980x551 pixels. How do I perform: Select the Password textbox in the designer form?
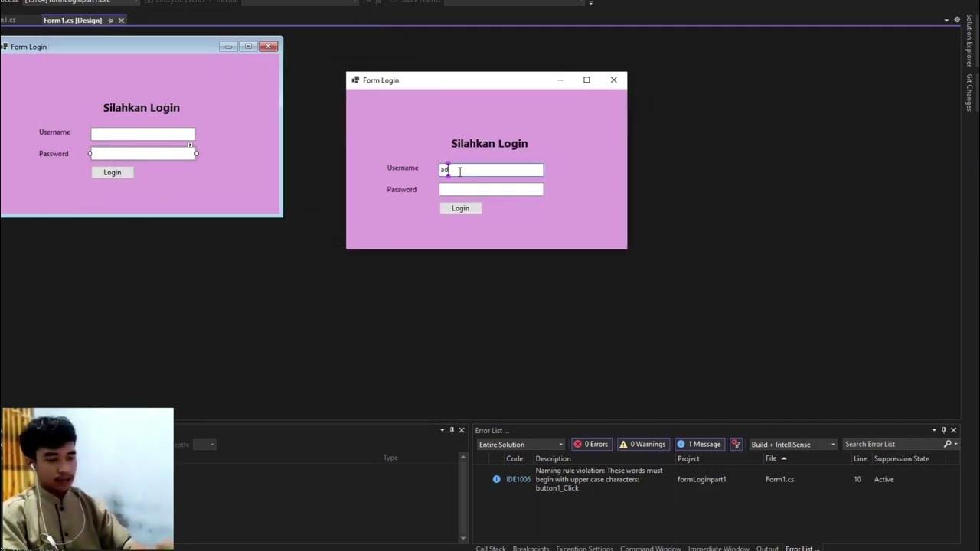143,153
